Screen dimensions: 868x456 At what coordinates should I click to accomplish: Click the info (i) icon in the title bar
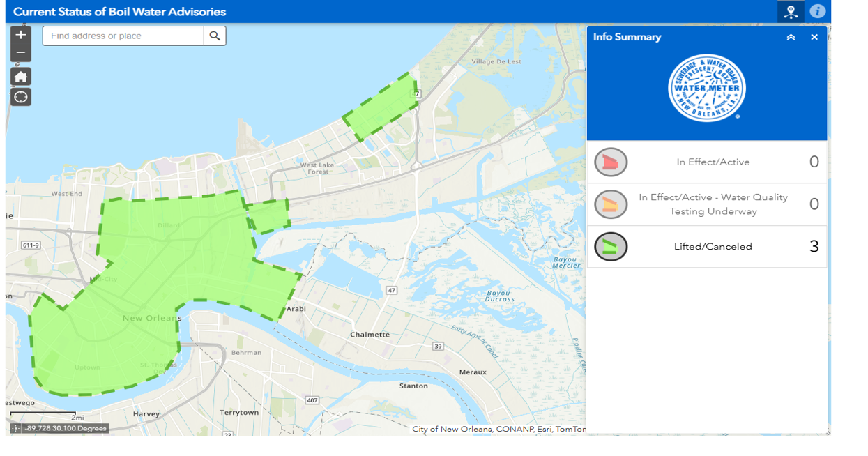(x=817, y=11)
